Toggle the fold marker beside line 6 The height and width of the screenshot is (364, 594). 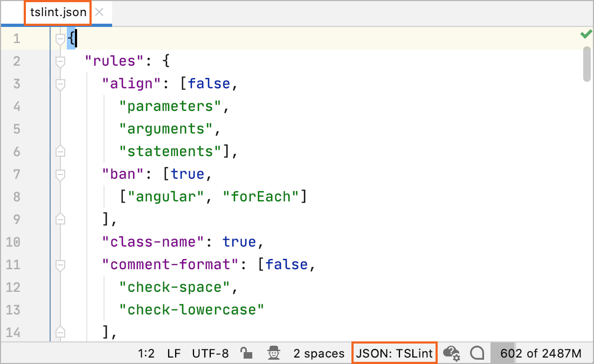pyautogui.click(x=60, y=152)
